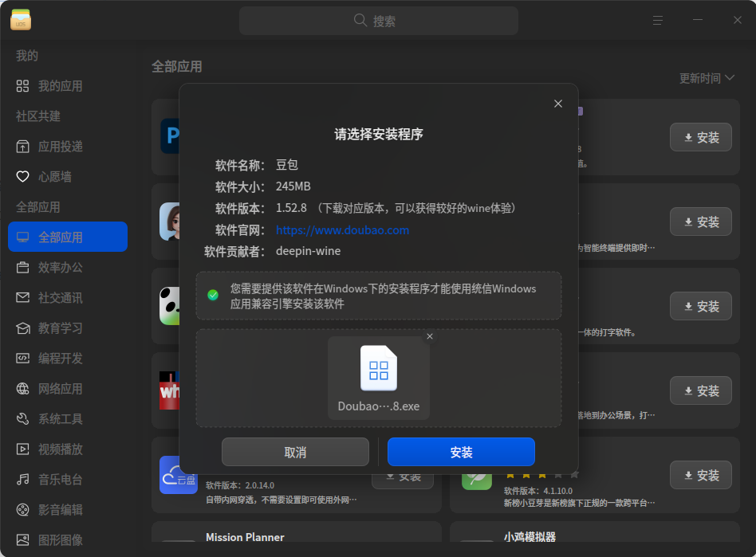
Task: Open the 更新时间 sort dropdown
Action: 707,78
